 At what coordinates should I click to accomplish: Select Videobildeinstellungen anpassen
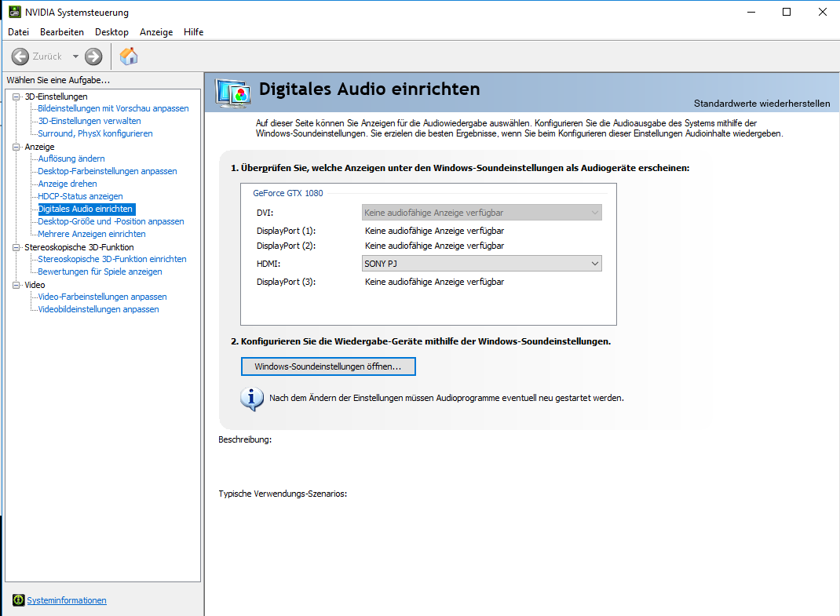[x=98, y=309]
